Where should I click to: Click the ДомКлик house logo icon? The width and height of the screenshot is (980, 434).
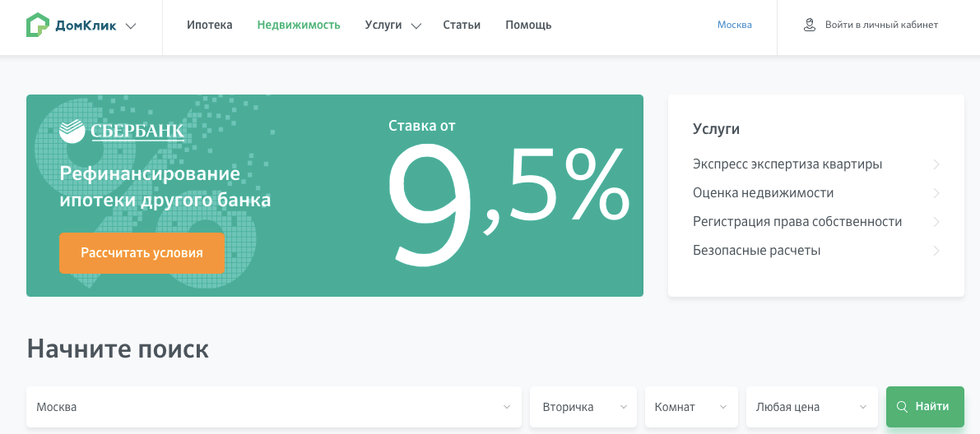point(38,25)
